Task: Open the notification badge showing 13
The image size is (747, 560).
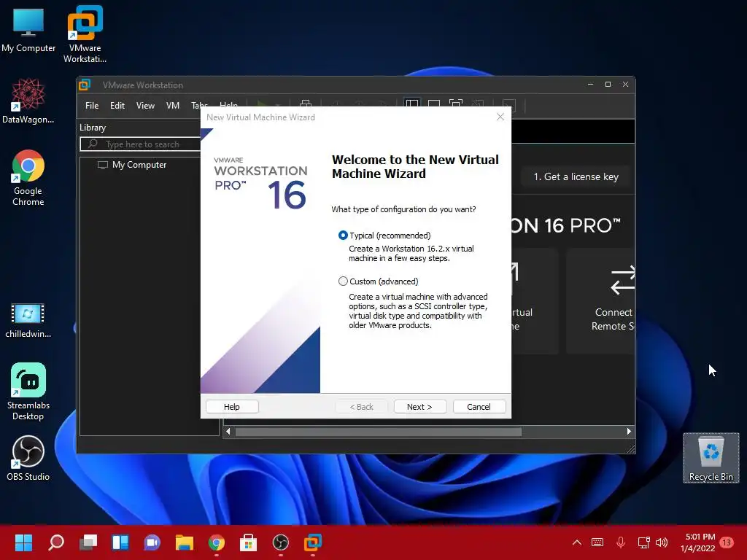Action: [727, 542]
